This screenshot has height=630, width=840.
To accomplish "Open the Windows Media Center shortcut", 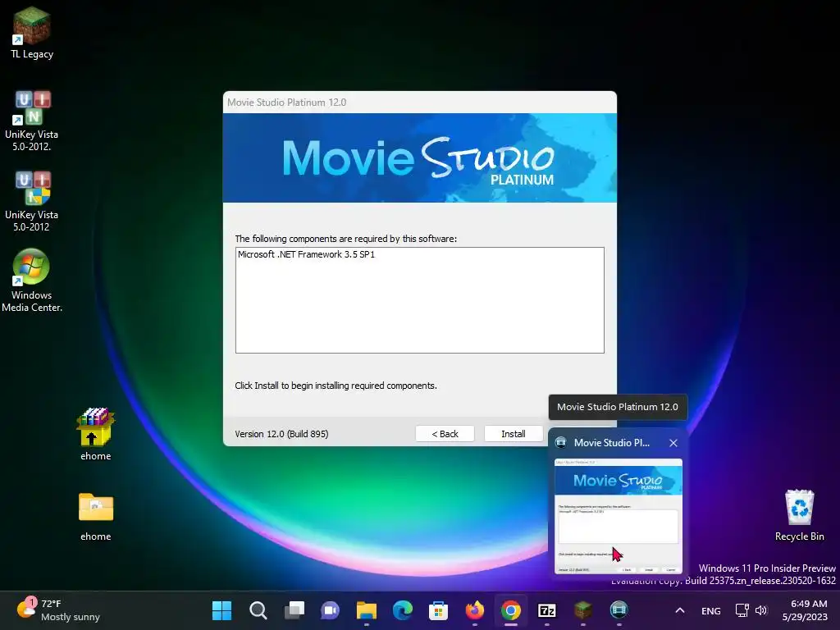I will (x=32, y=281).
